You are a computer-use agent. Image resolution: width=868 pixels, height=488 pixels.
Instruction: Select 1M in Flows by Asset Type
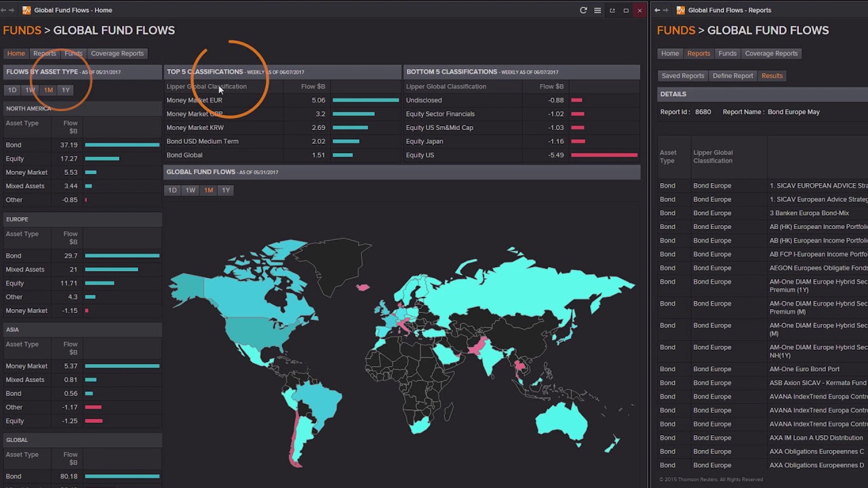click(x=48, y=89)
